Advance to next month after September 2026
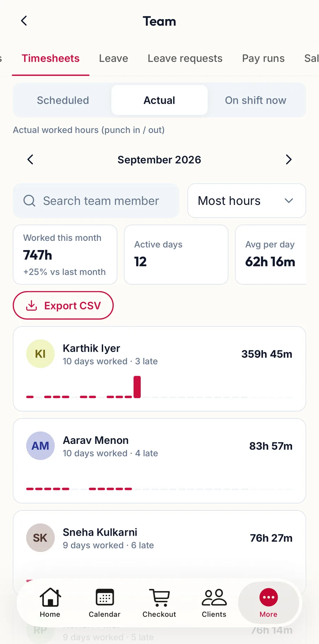This screenshot has height=644, width=319. click(289, 160)
